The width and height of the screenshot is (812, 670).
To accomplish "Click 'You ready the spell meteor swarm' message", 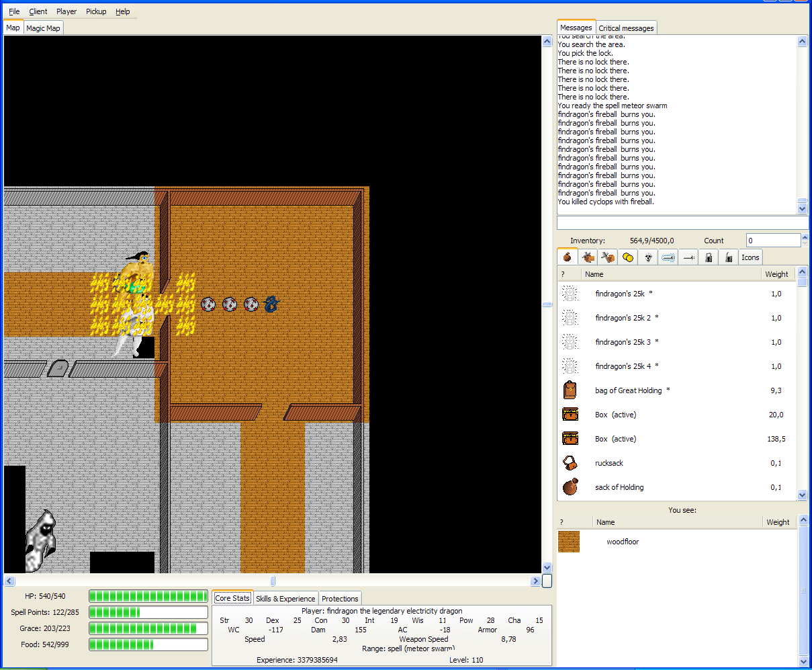I will pos(613,106).
